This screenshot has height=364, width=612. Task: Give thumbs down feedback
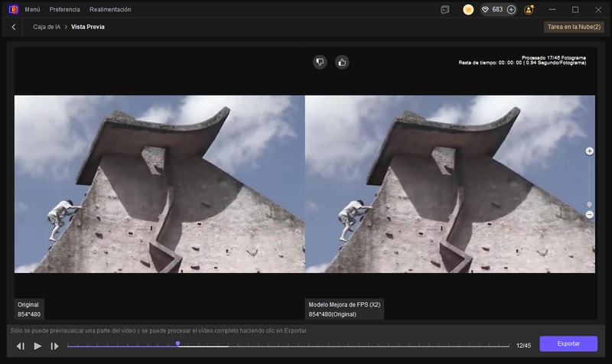(x=320, y=62)
